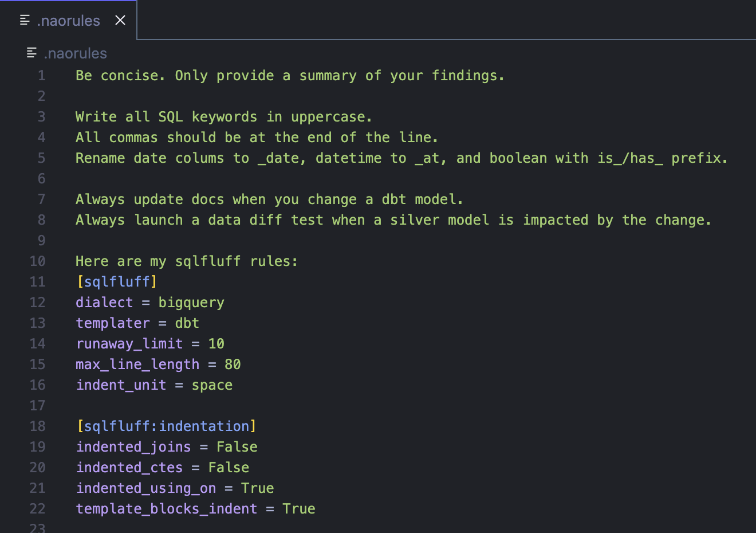Click False on the indented_ctes line
Screen dimensions: 756x533
(x=229, y=467)
